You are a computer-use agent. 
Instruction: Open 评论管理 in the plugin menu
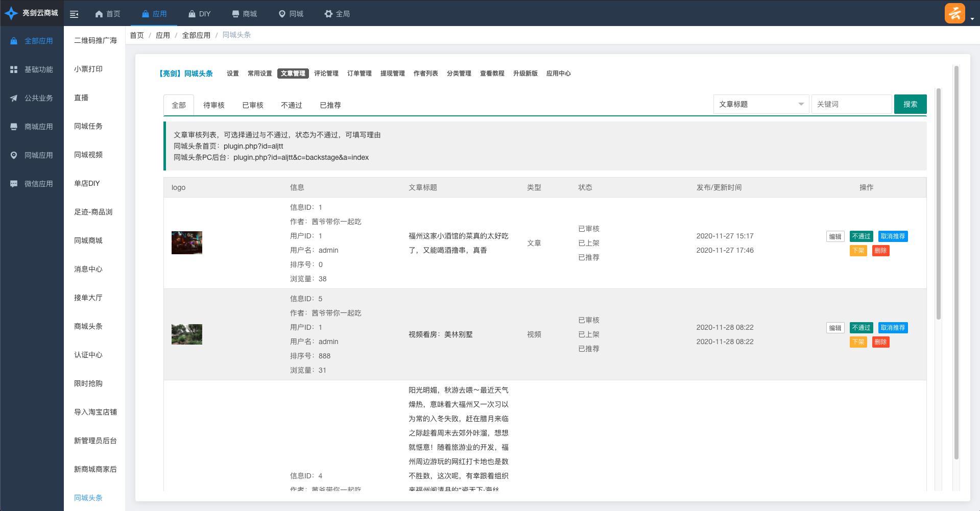click(326, 74)
